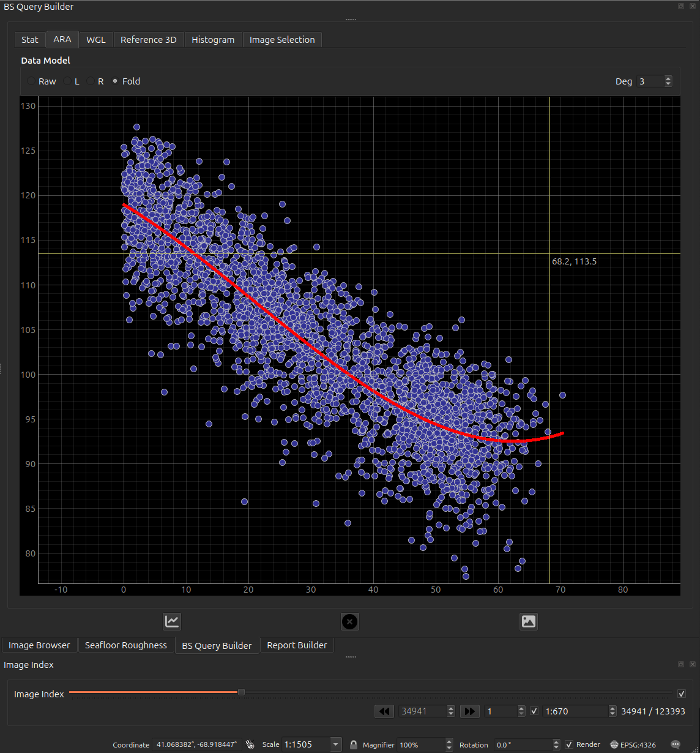The image size is (700, 753).
Task: Switch to the Histogram tab
Action: (213, 39)
